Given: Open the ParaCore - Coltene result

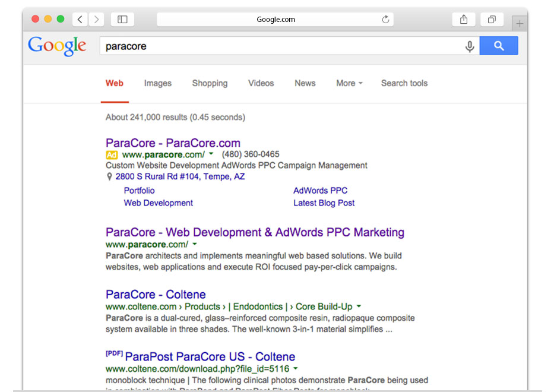Looking at the screenshot, I should (x=156, y=295).
